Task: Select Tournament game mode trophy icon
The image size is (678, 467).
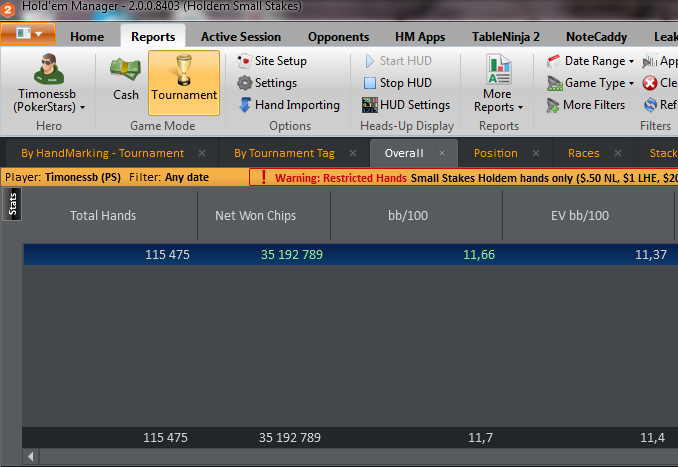Action: (184, 70)
